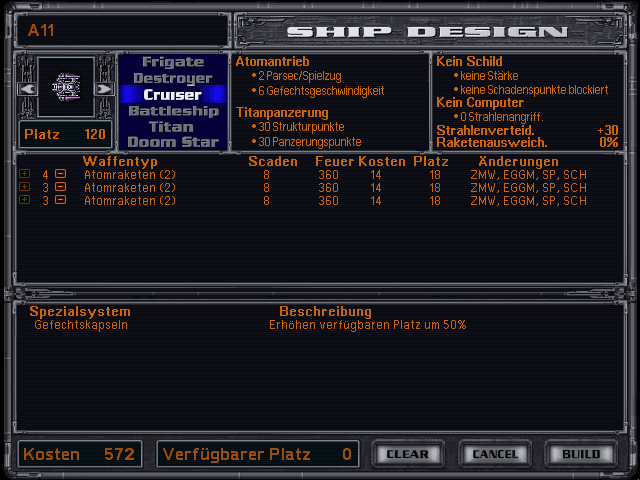Choose the Destroyer hull class
This screenshot has height=480, width=640.
click(x=173, y=78)
